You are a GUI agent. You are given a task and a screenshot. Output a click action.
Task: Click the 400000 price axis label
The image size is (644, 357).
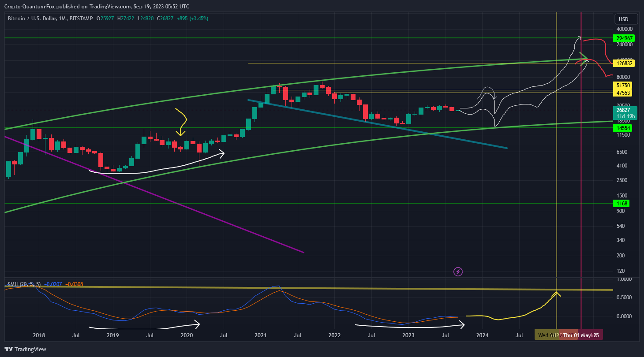click(x=624, y=29)
